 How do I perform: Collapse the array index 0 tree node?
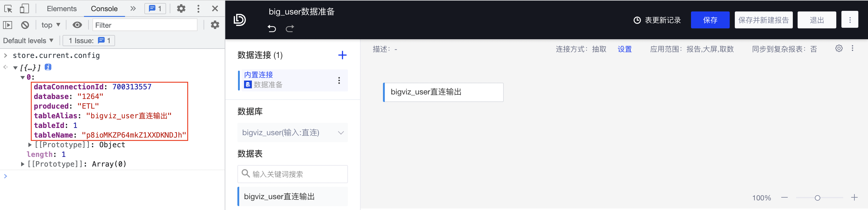coord(23,78)
